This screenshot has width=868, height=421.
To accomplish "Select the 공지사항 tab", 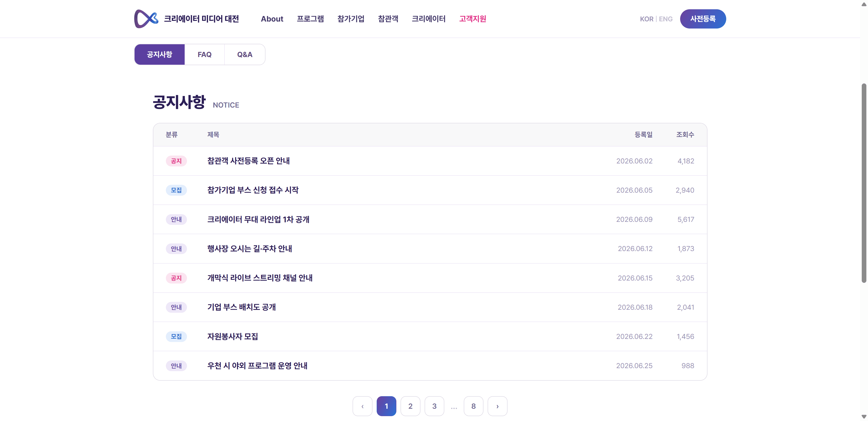I will pyautogui.click(x=159, y=54).
